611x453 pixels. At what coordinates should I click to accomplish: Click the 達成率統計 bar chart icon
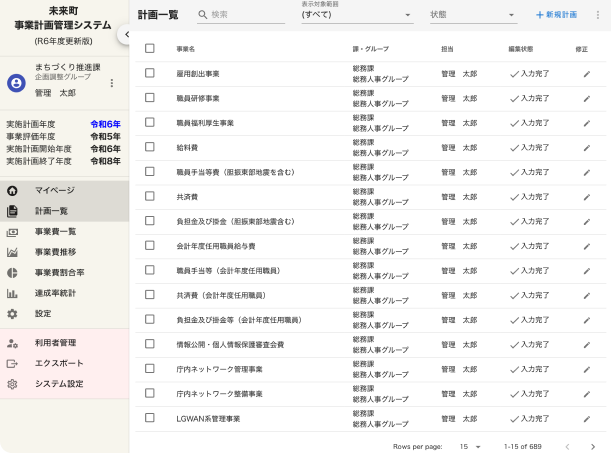coord(12,293)
